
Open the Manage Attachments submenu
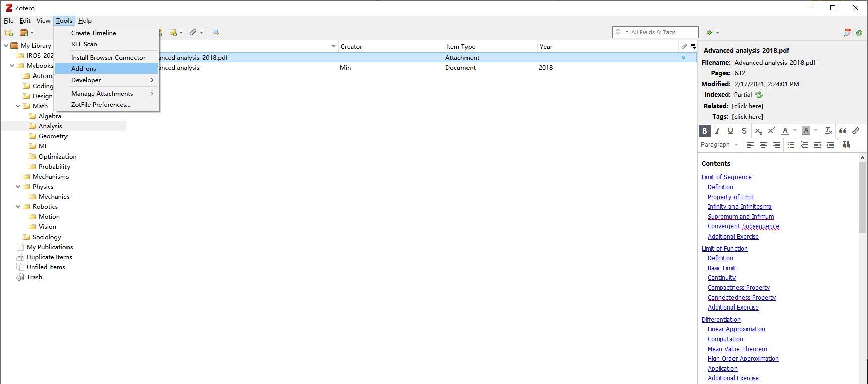coord(106,94)
